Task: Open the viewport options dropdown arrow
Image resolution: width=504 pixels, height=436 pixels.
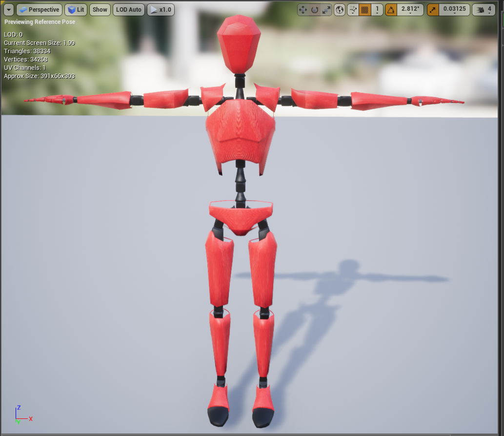Action: coord(9,10)
